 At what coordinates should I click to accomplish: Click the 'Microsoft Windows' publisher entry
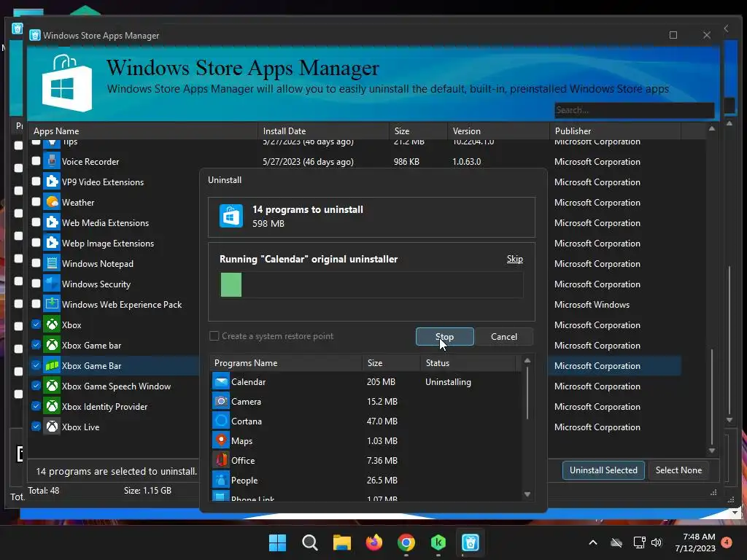click(592, 305)
